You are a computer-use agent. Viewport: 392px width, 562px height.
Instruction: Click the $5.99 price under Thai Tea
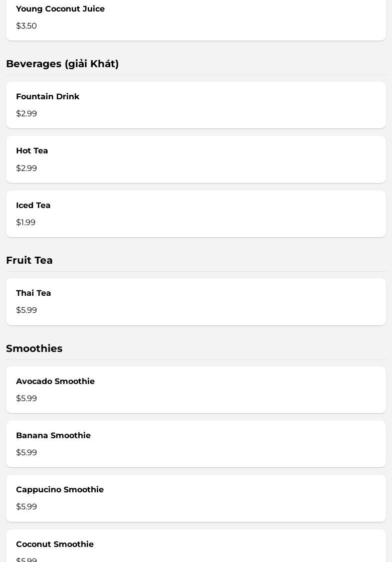[x=27, y=310]
